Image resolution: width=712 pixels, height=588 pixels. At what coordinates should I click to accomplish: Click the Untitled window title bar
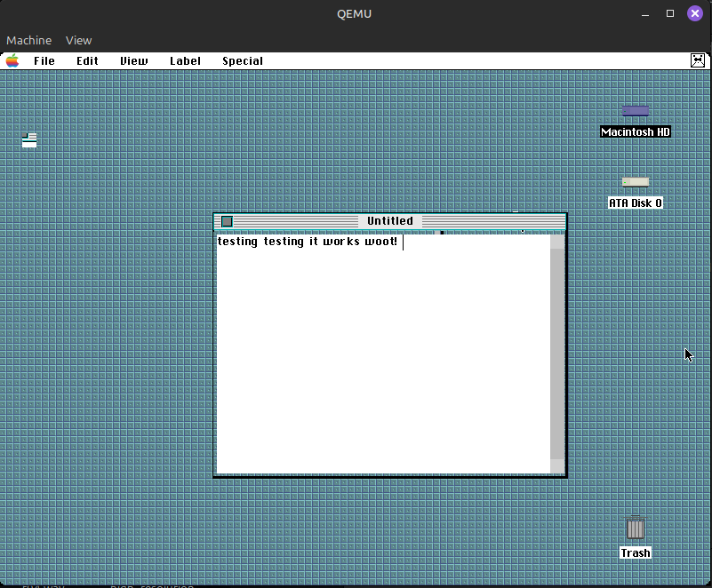pyautogui.click(x=389, y=221)
